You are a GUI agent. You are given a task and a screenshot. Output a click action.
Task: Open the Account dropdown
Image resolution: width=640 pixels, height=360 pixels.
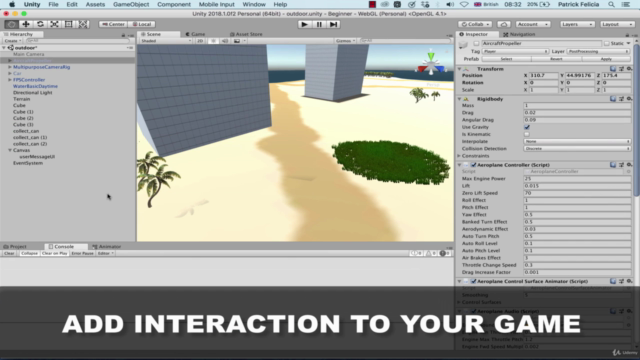(x=533, y=24)
